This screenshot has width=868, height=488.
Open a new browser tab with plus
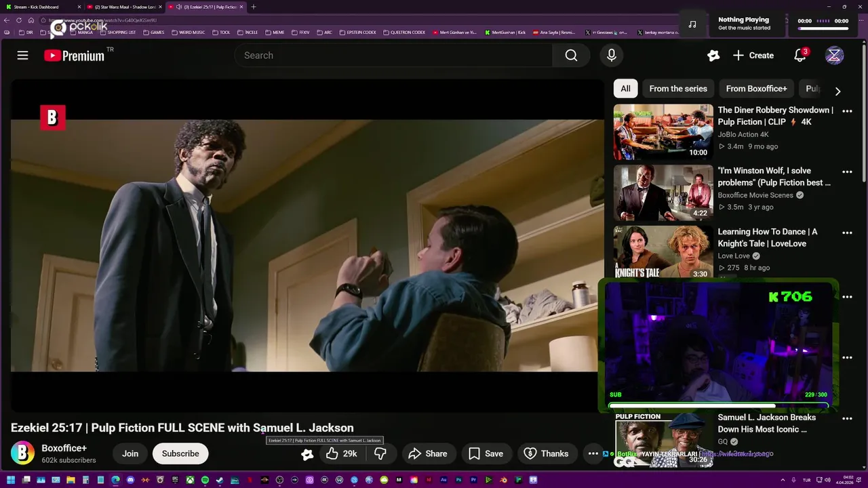pos(254,7)
